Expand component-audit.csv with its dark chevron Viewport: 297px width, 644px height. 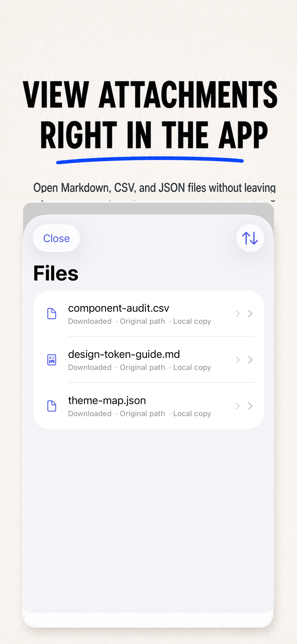(x=250, y=313)
